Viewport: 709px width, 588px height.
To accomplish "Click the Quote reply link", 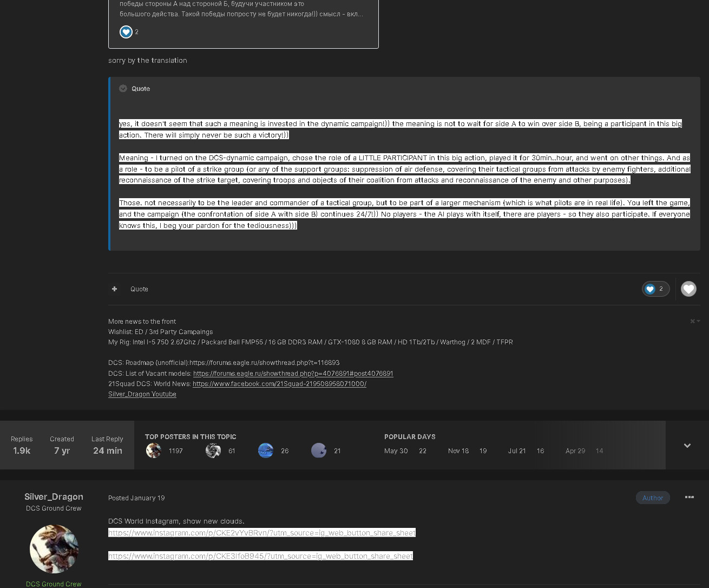I will 139,289.
